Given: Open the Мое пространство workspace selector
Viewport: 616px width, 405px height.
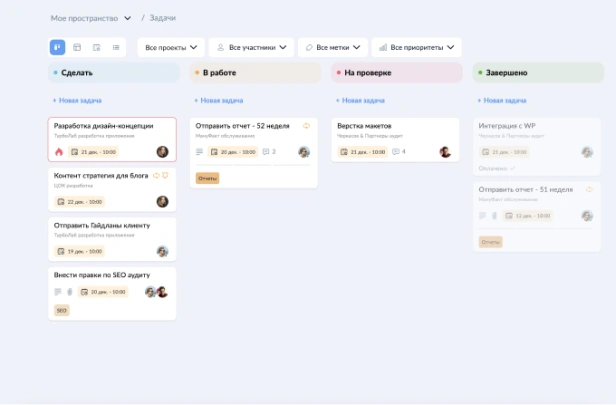Looking at the screenshot, I should pyautogui.click(x=90, y=18).
